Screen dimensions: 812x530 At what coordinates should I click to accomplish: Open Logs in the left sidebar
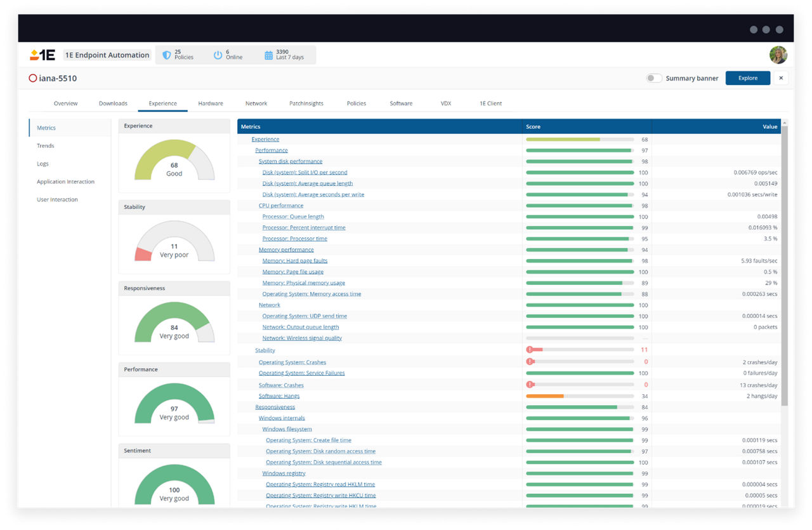click(43, 164)
